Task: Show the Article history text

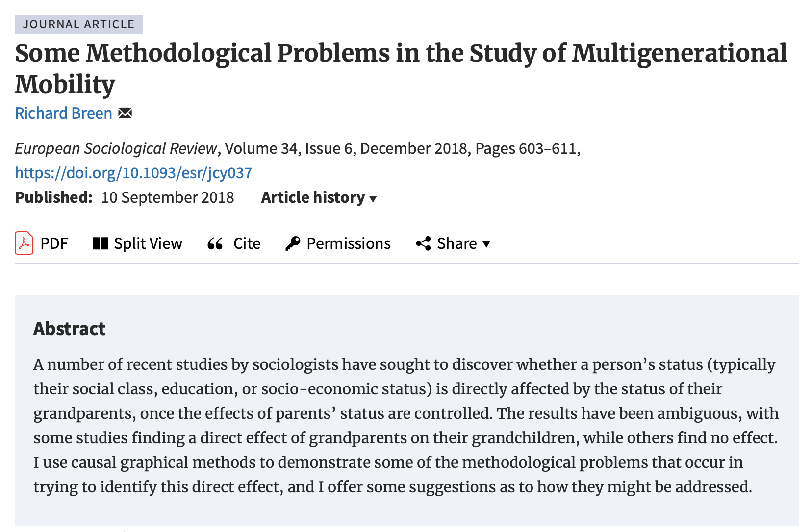Action: (x=313, y=197)
